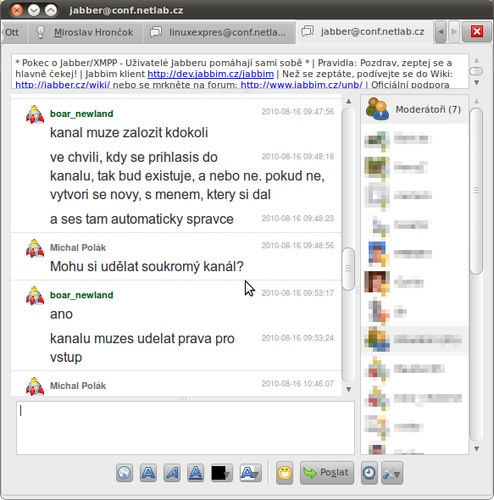Click the insert hyperlink globe icon
Screen dimensions: 494x500
[124, 473]
